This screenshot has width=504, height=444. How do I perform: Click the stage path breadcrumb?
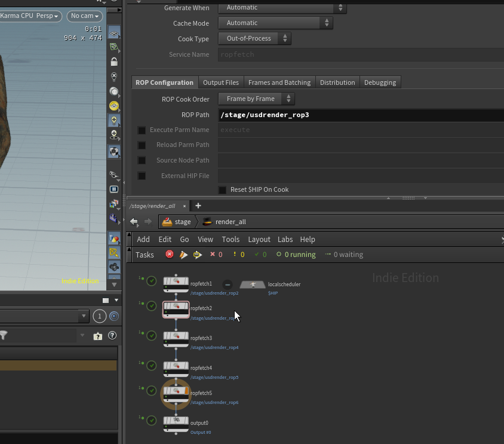[x=177, y=222]
